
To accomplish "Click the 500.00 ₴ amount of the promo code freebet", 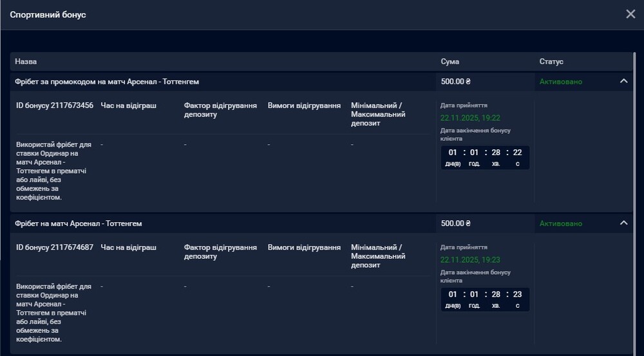I will 456,82.
